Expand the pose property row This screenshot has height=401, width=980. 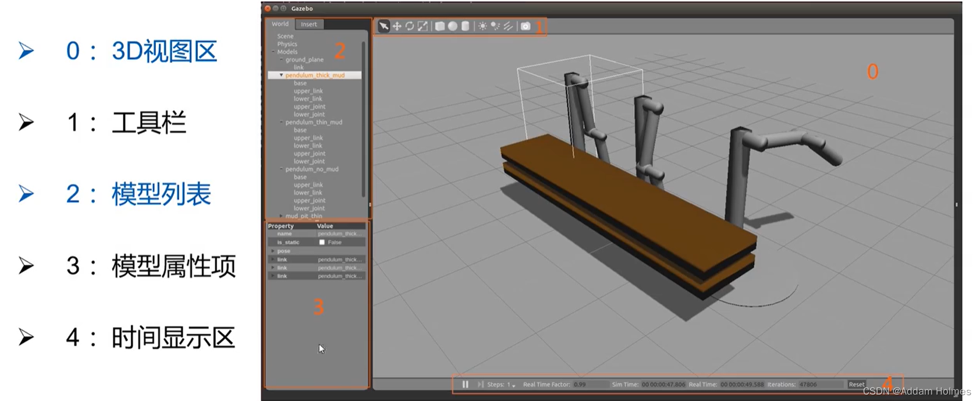coord(273,251)
